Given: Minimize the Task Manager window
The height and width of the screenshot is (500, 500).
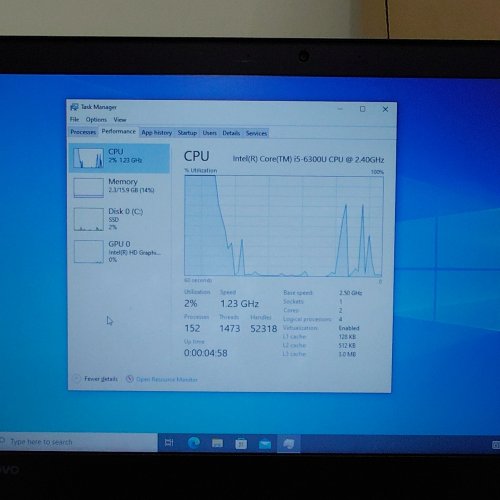Looking at the screenshot, I should tap(340, 108).
